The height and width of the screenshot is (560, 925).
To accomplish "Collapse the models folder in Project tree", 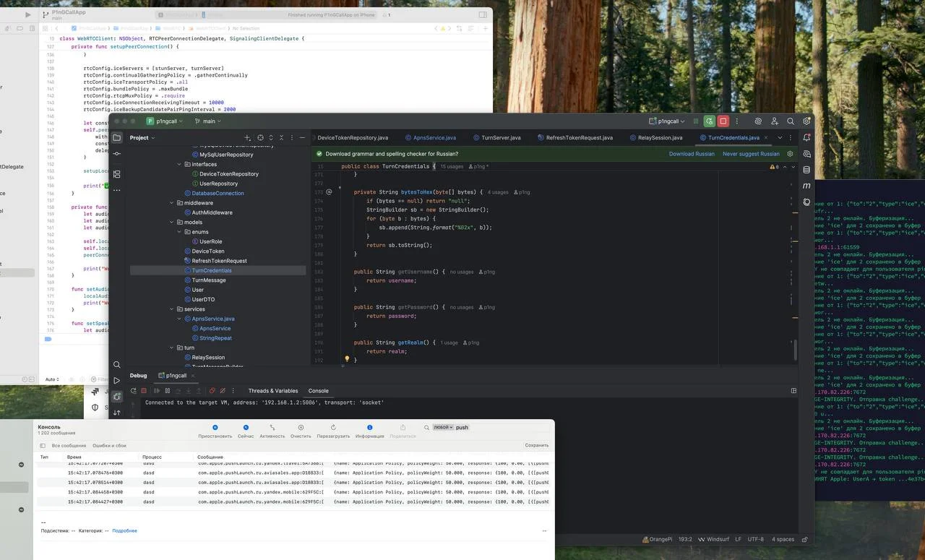I will coord(179,223).
